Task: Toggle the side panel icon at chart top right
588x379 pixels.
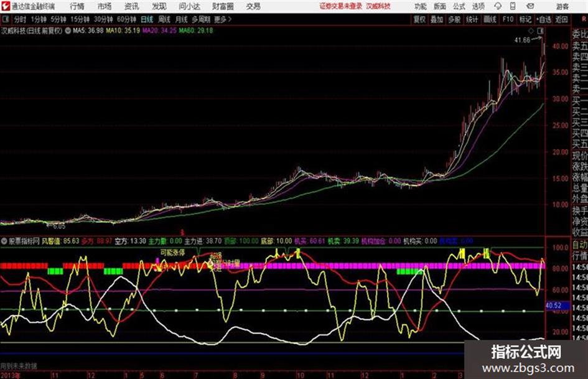Action: tap(540, 30)
